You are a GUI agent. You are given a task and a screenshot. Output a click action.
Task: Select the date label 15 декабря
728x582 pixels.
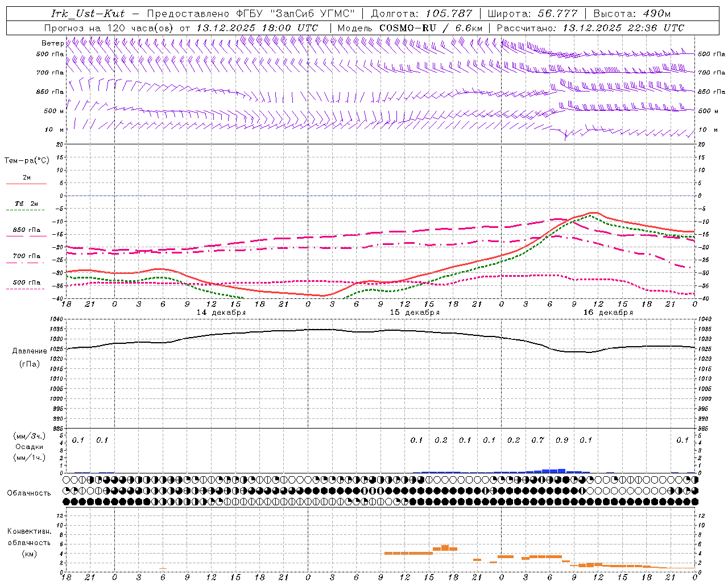pos(415,313)
